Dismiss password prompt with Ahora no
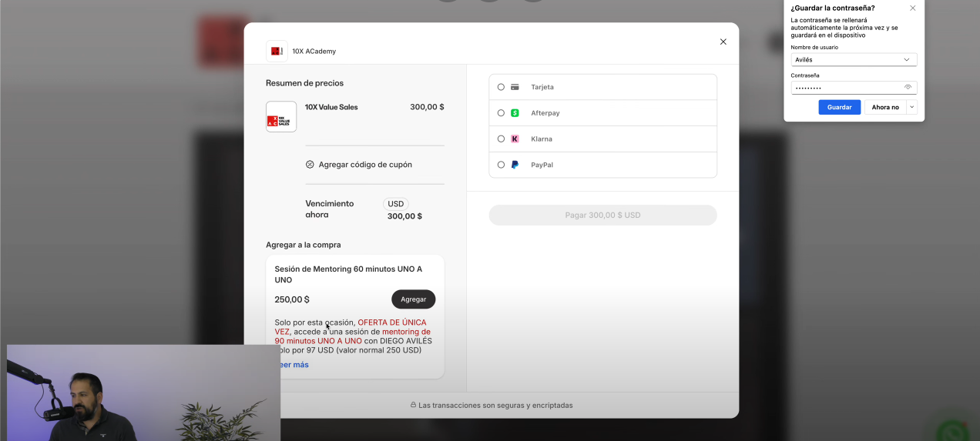 (885, 107)
